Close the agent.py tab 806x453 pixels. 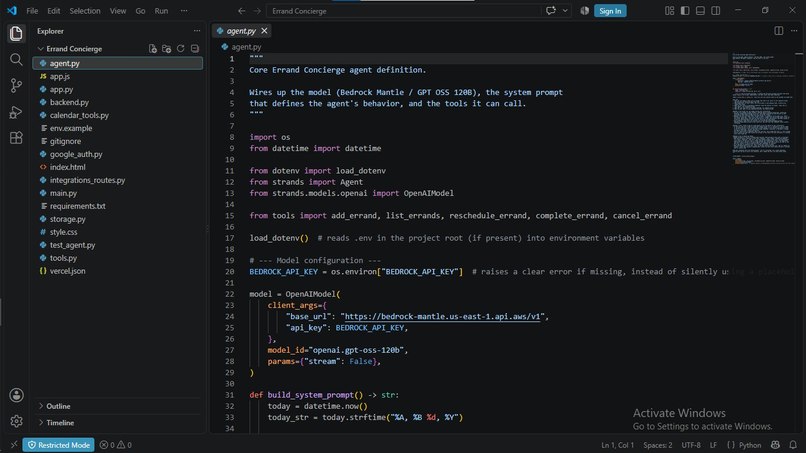pos(264,31)
